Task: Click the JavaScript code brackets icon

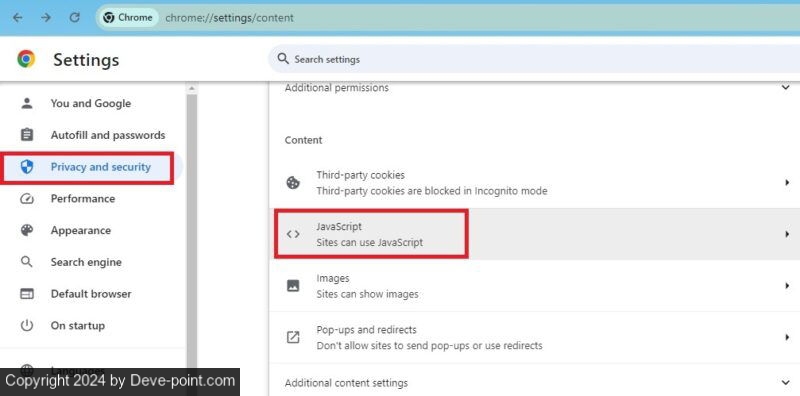Action: (293, 234)
